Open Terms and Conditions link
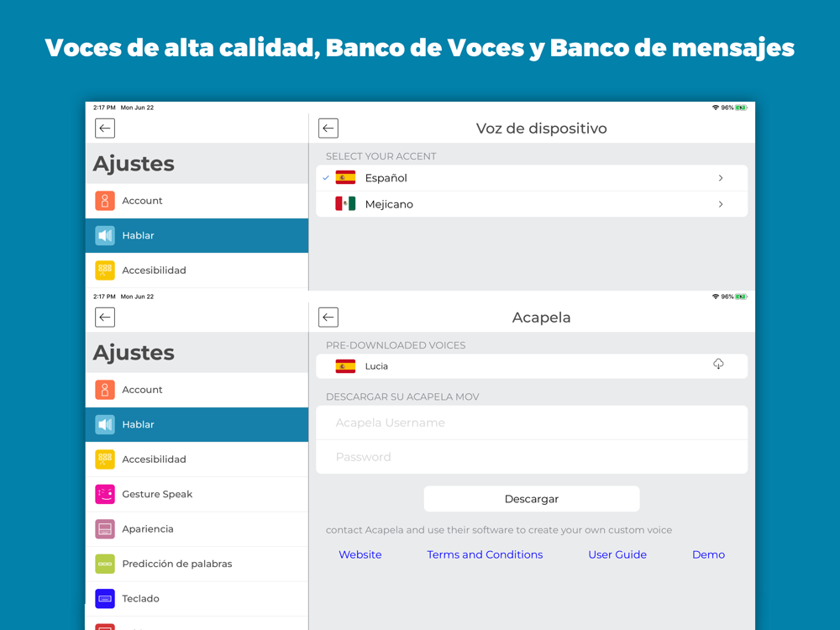The width and height of the screenshot is (840, 630). pos(485,554)
